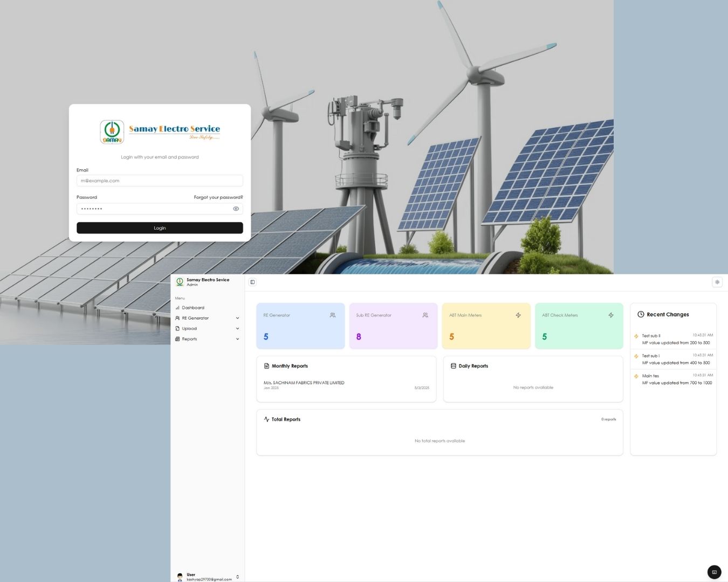
Task: Click the '0 reports' label
Action: click(609, 419)
